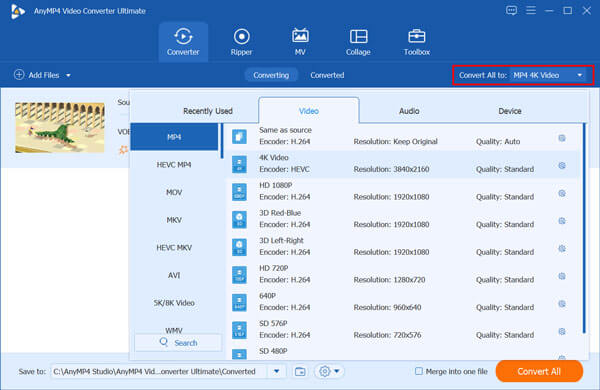Click the format category list scrollbar
The width and height of the screenshot is (600, 390).
pyautogui.click(x=222, y=140)
